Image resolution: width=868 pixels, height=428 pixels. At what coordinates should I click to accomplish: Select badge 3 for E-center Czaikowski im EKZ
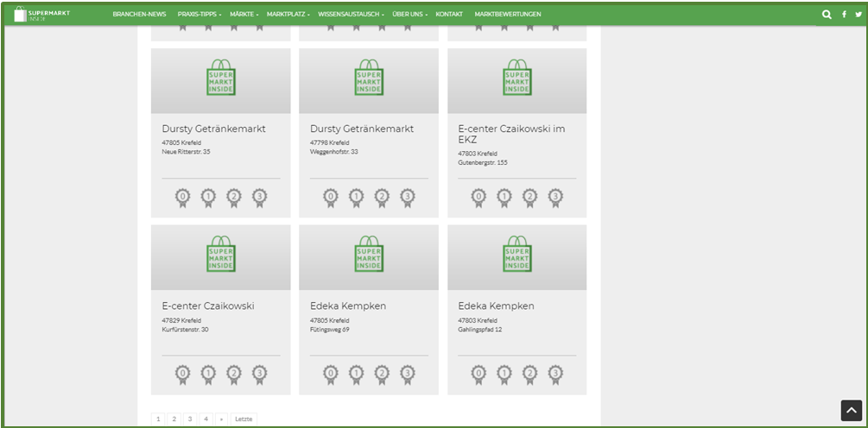tap(555, 198)
